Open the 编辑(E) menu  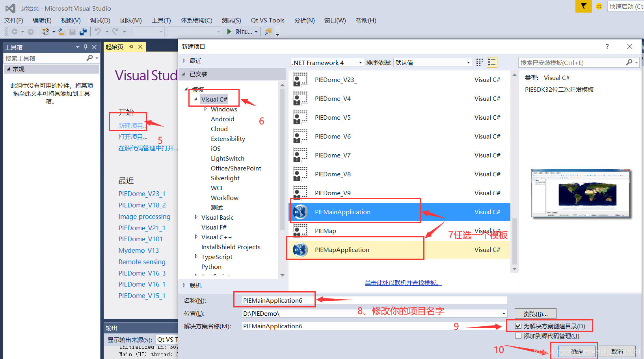click(42, 20)
